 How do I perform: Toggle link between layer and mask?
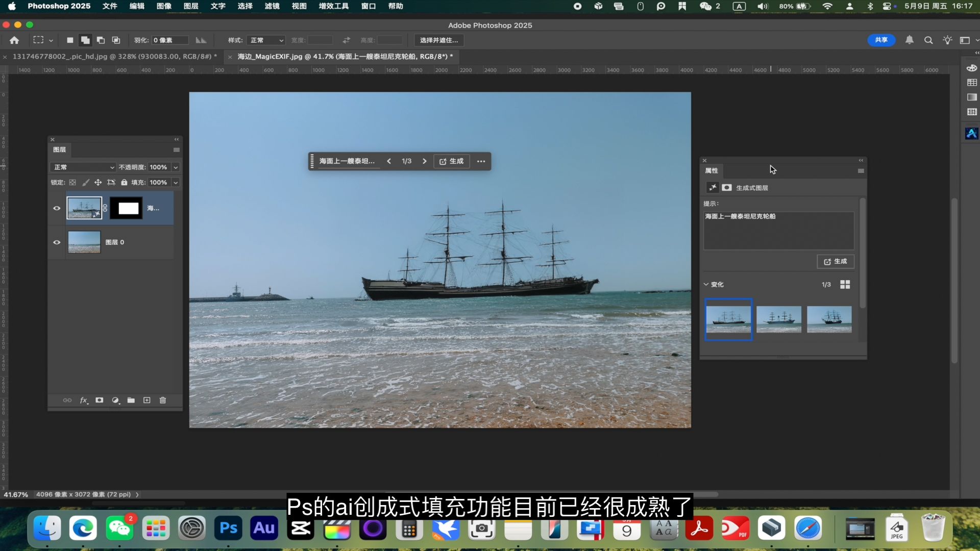click(x=105, y=208)
